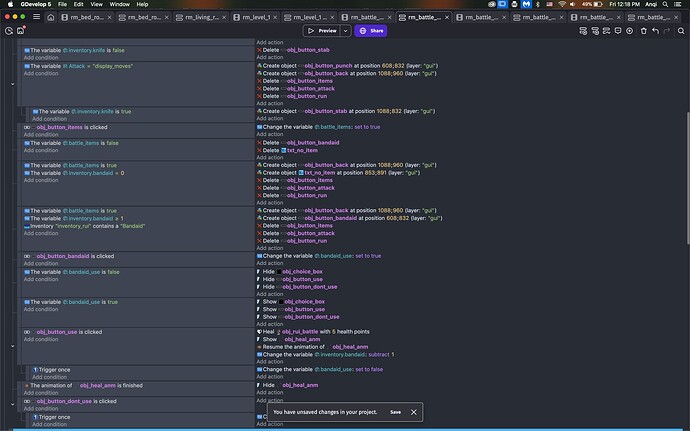The height and width of the screenshot is (431, 690).
Task: Click the events sheet vertical scrollbar
Action: pos(687,178)
